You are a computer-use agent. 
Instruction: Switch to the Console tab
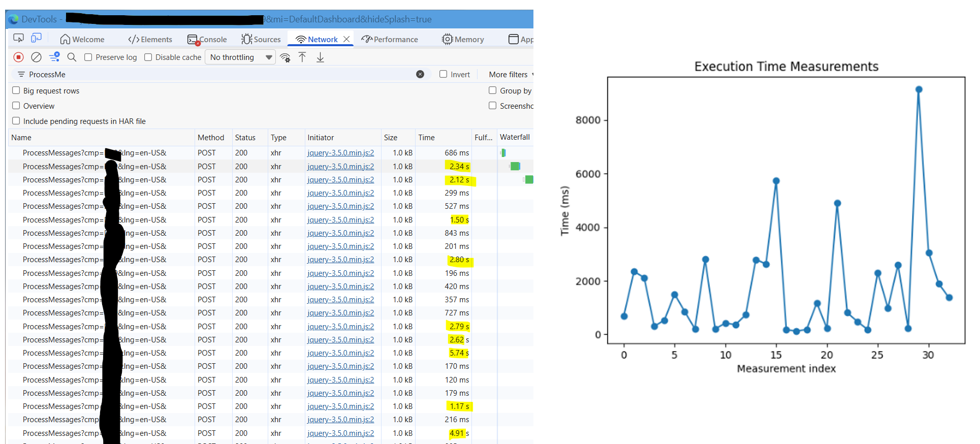[207, 40]
